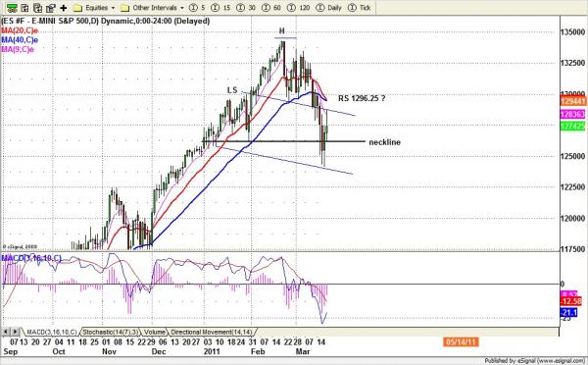Click the right tab scroll arrow
The height and width of the screenshot is (365, 588).
click(x=15, y=332)
